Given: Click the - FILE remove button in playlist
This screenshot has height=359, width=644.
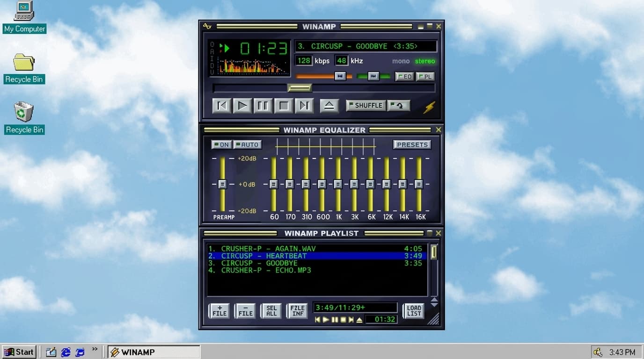Looking at the screenshot, I should tap(246, 311).
